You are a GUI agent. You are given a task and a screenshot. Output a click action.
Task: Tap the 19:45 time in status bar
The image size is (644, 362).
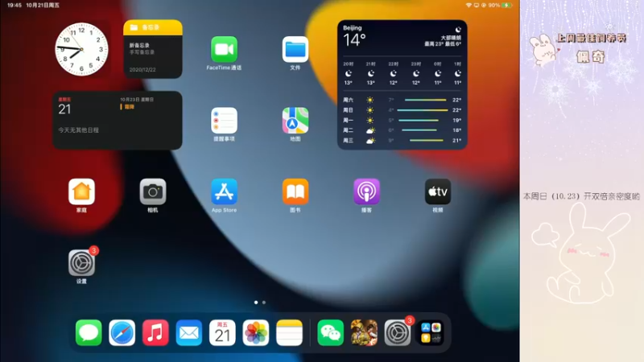pos(14,6)
